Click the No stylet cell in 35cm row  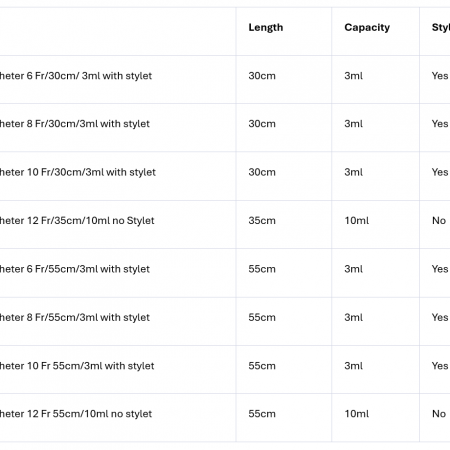click(439, 221)
